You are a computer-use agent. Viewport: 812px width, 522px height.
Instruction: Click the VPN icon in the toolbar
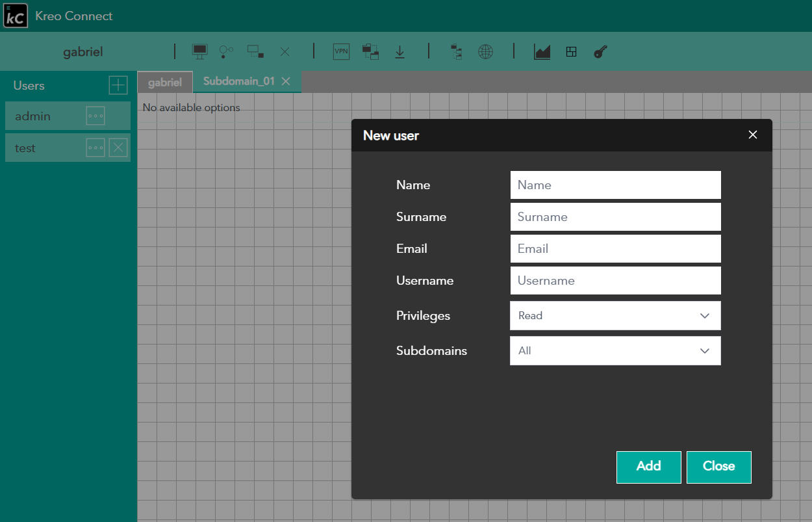(x=341, y=51)
